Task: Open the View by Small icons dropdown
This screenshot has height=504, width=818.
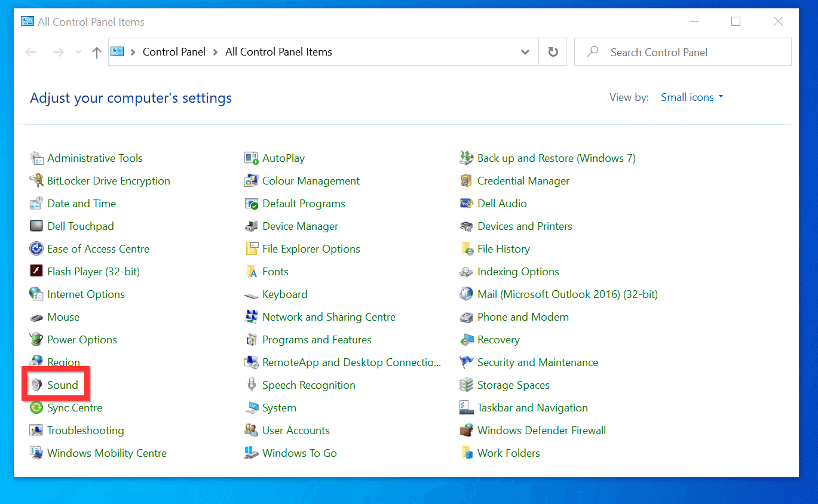Action: (691, 97)
